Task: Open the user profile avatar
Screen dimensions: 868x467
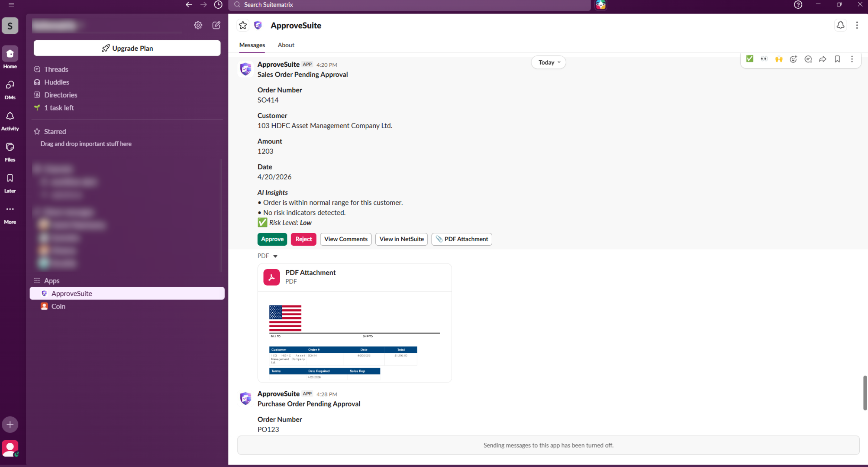Action: pyautogui.click(x=10, y=449)
